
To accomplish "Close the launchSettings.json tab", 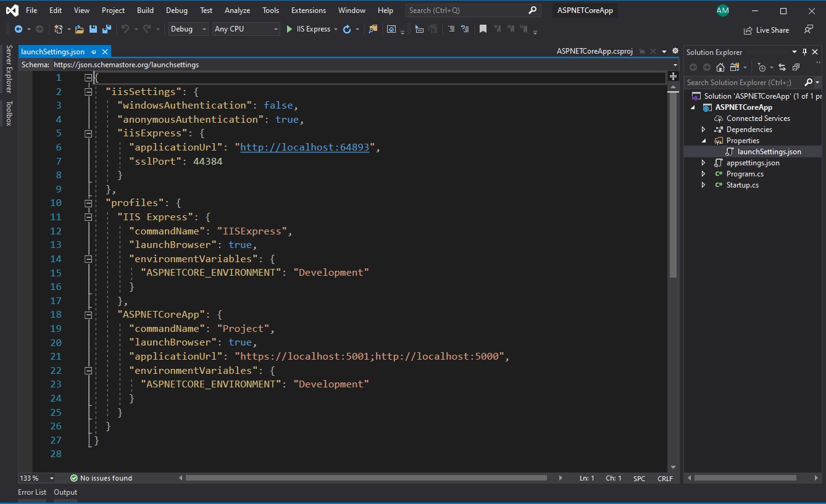I will coord(105,52).
